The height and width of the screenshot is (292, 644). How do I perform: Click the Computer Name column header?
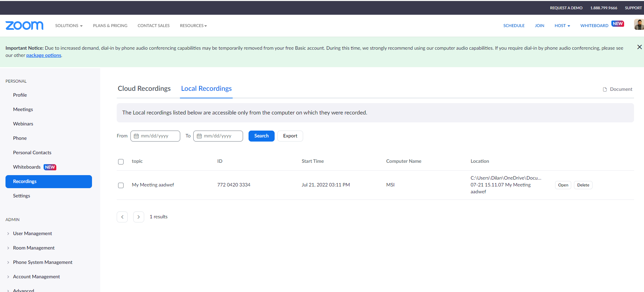(404, 161)
